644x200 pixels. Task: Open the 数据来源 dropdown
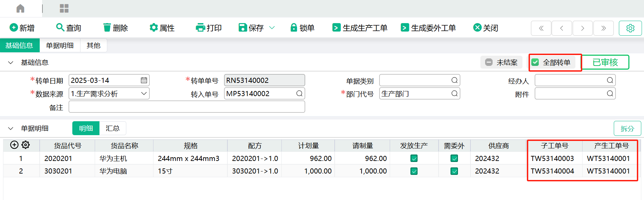coord(144,94)
